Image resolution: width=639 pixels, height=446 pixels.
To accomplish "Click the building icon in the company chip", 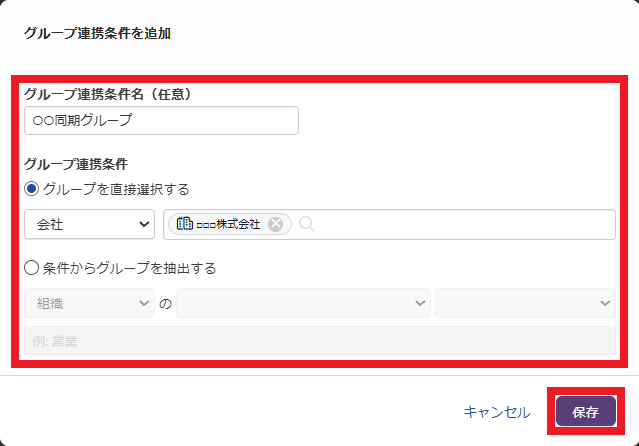I will 184,225.
